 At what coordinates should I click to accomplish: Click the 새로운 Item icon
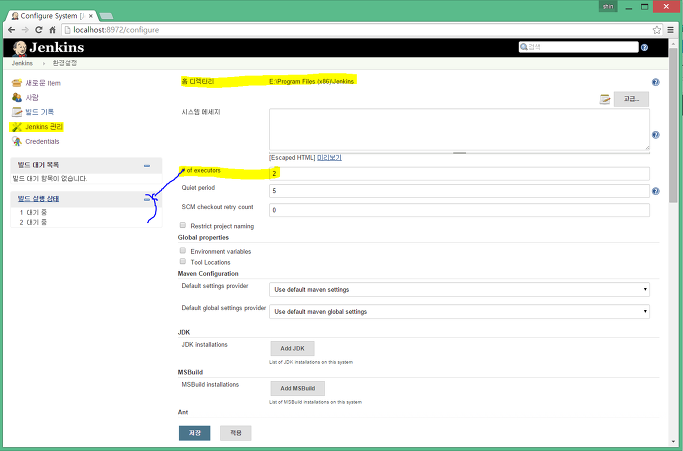click(x=17, y=83)
